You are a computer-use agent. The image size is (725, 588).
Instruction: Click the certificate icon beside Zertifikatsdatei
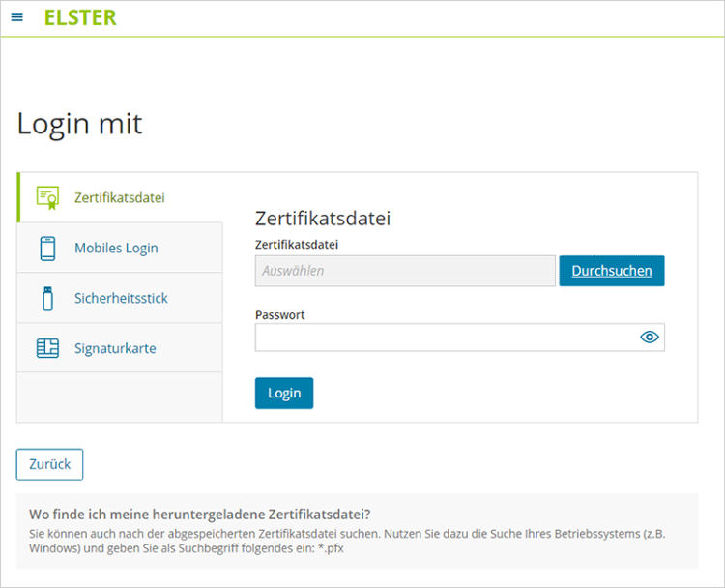(x=47, y=197)
